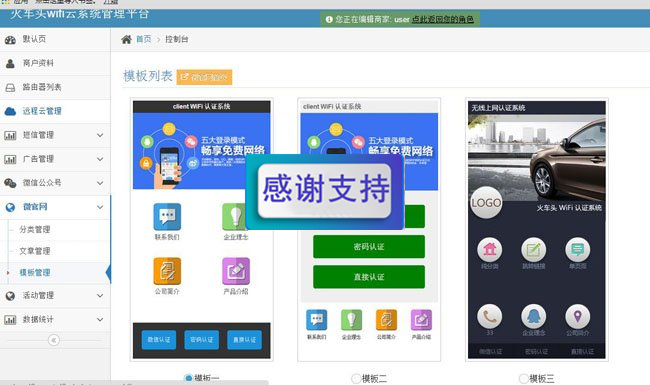Choose the 模板二 radio button

coord(356,378)
